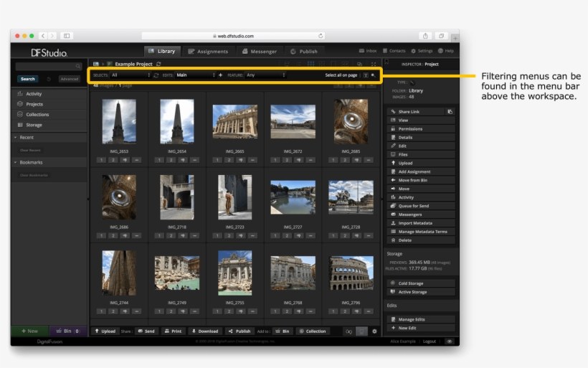The height and width of the screenshot is (368, 588).
Task: Click the link chain icon in the bottom toolbar
Action: [348, 331]
